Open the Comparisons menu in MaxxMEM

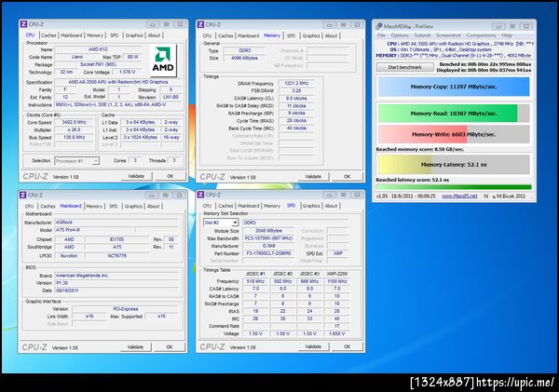tap(481, 35)
